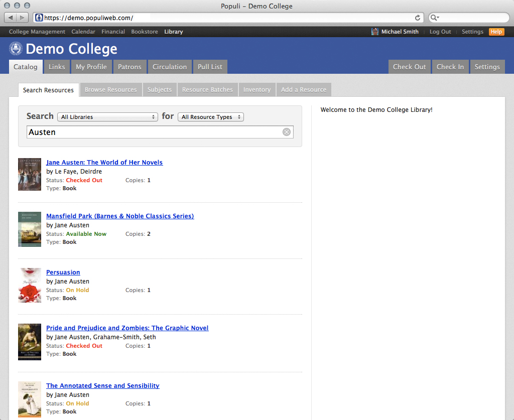
Task: Click the Michael Smith user name
Action: pos(400,32)
